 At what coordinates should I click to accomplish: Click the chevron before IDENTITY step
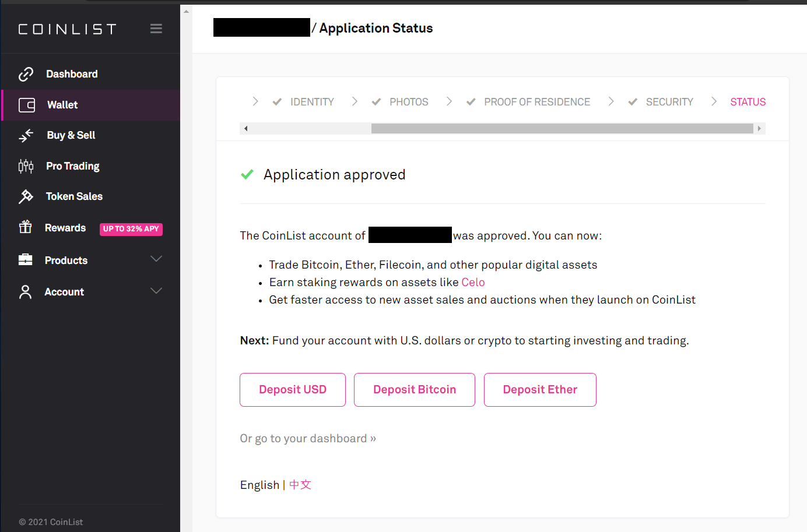pos(255,101)
